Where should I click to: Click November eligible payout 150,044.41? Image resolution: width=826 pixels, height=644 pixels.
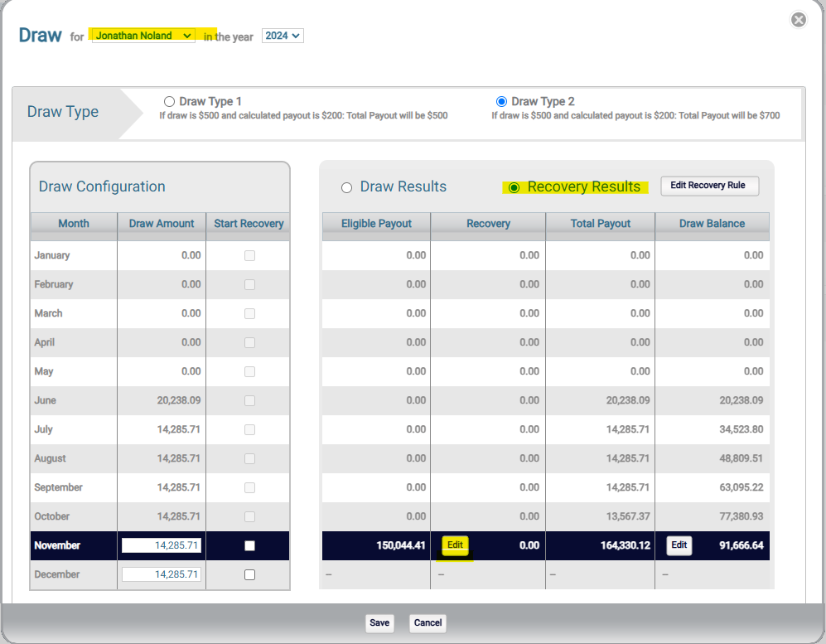(x=401, y=545)
